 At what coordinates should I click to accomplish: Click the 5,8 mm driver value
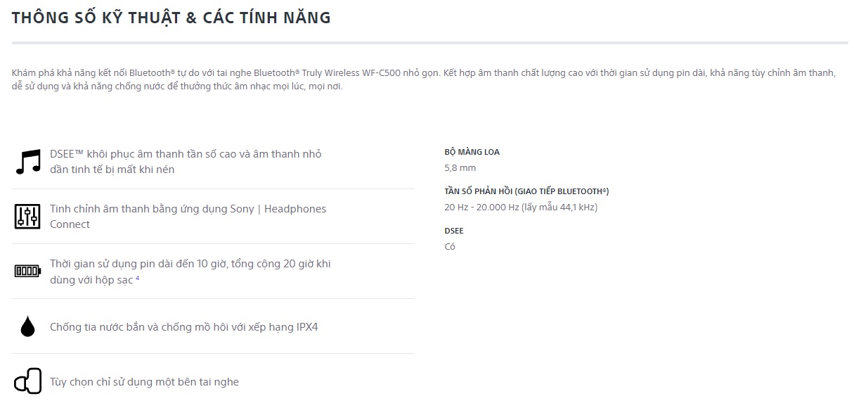tap(460, 167)
